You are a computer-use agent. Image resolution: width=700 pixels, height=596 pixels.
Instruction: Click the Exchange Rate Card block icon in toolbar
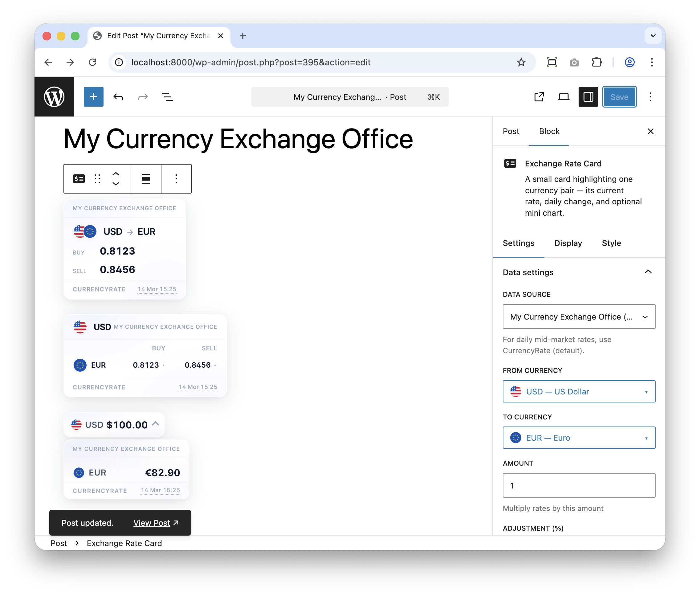click(x=79, y=179)
